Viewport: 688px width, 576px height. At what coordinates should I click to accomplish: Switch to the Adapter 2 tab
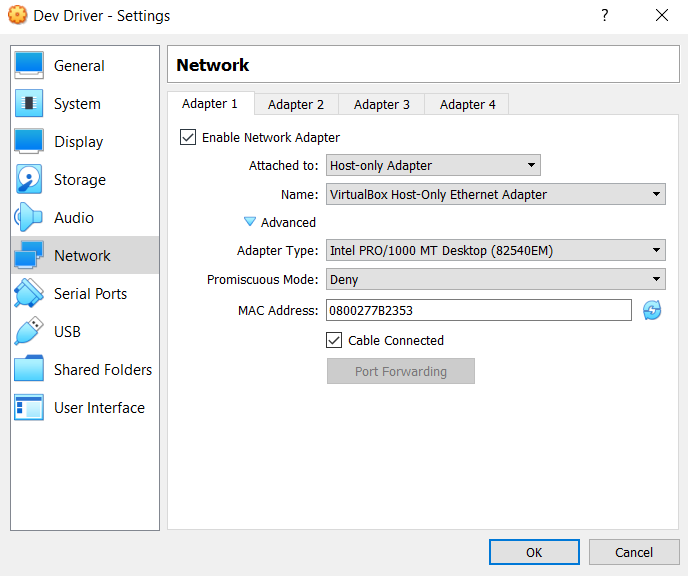[296, 104]
